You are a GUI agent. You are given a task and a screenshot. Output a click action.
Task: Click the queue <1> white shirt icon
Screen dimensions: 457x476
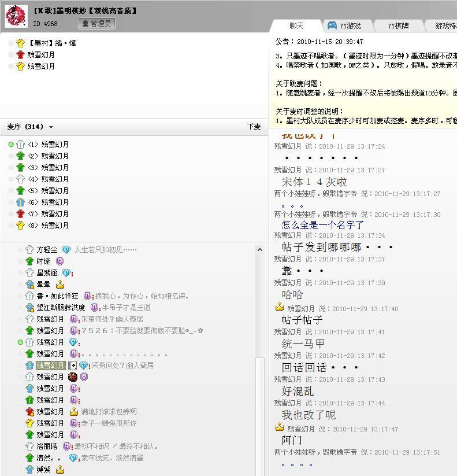[21, 145]
